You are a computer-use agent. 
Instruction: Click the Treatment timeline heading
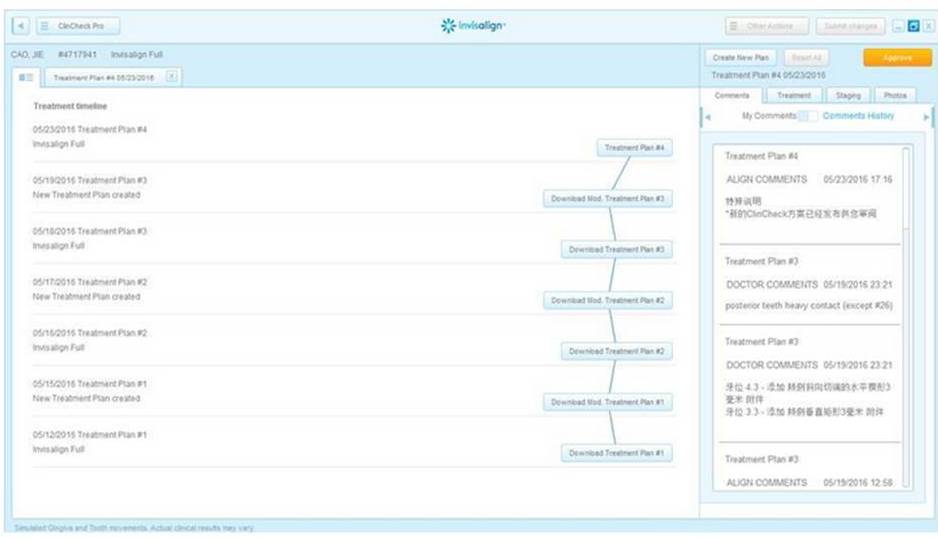70,106
